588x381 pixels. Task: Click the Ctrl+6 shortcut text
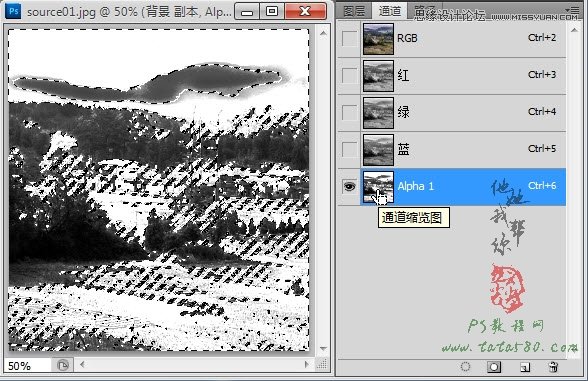(x=542, y=186)
